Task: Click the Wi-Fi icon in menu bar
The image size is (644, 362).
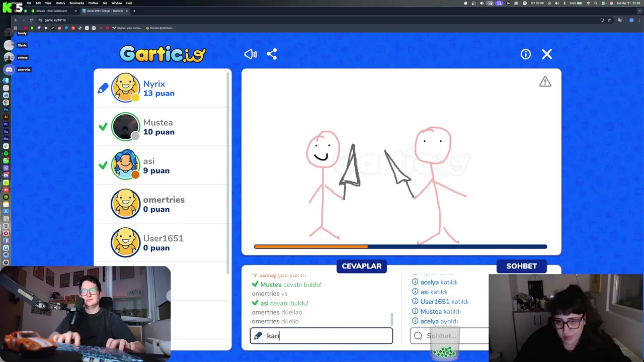Action: [x=588, y=3]
